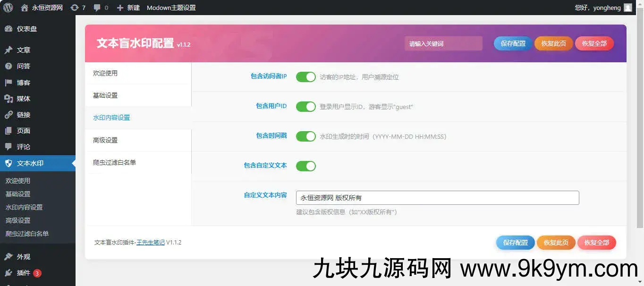Click + 新建 in the admin bar

pos(128,8)
